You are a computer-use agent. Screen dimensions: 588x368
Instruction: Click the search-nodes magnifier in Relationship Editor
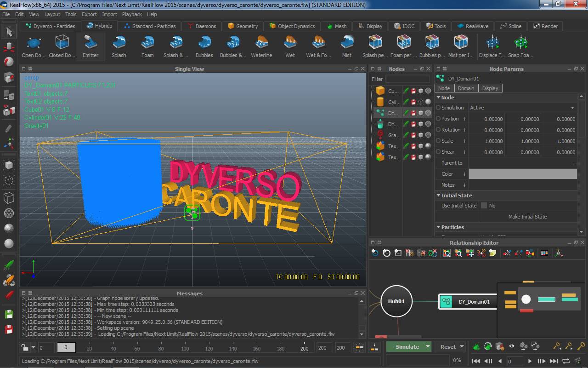pos(447,253)
